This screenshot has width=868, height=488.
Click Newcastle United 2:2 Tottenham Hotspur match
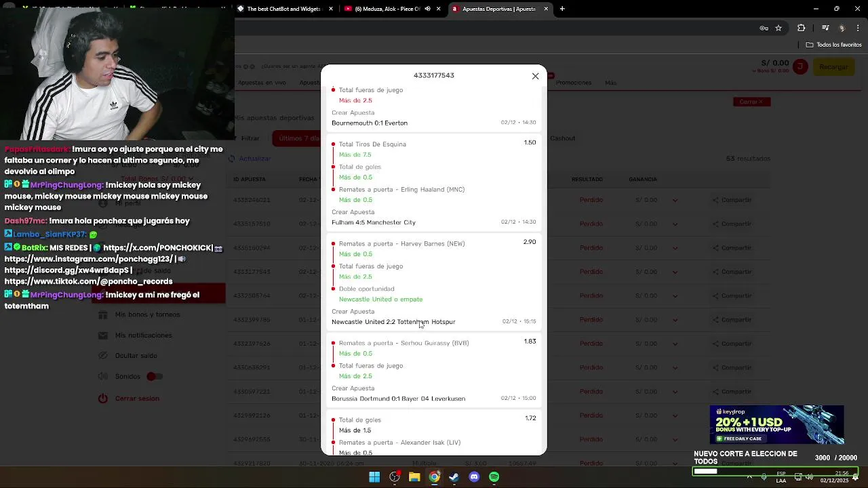click(393, 322)
